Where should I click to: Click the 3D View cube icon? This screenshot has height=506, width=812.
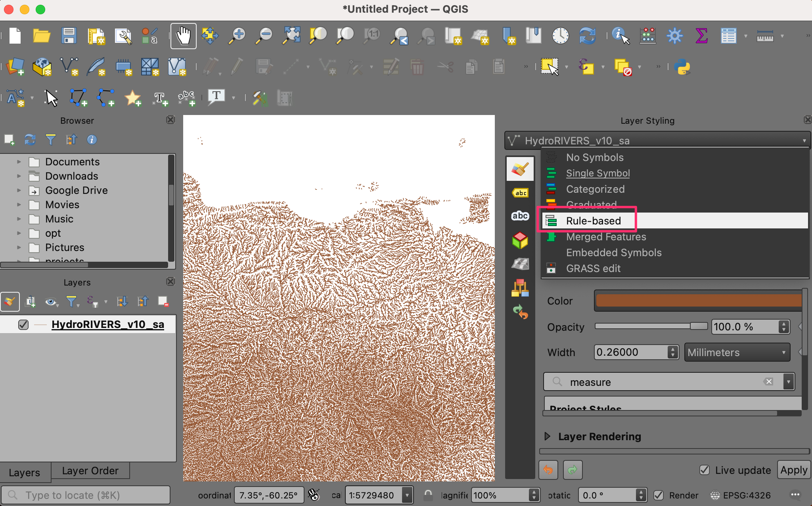[520, 240]
